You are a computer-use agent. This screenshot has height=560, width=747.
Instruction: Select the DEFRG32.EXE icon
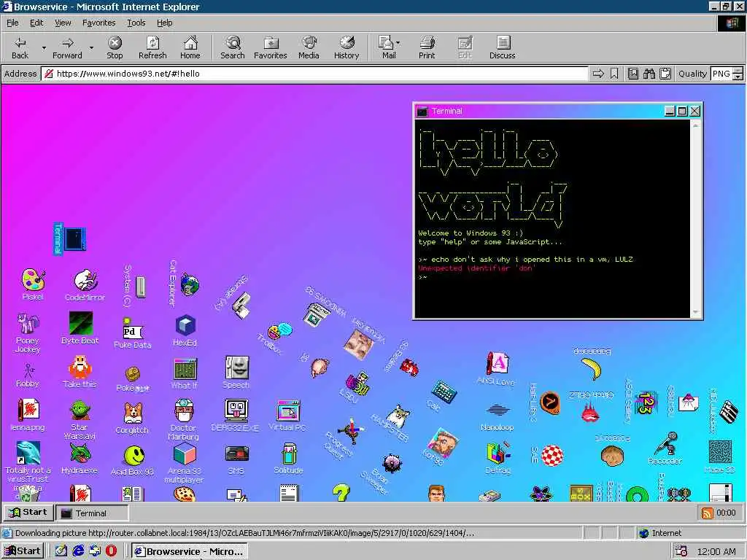point(236,415)
